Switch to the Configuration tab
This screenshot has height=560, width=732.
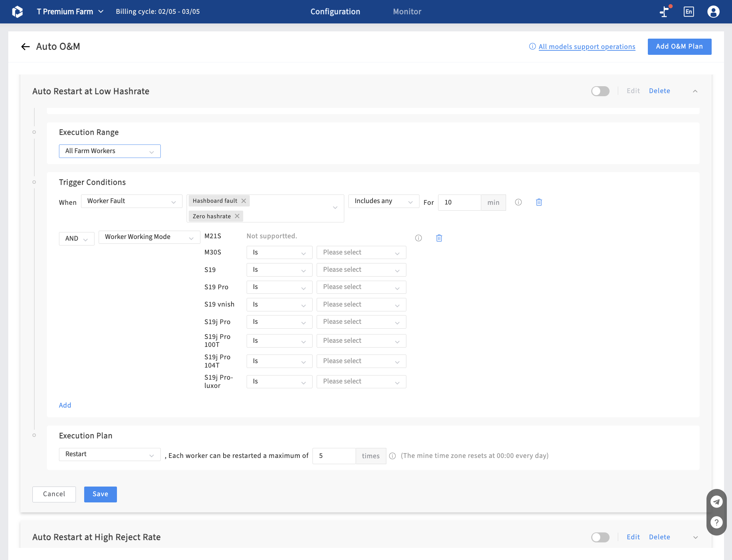pos(335,12)
